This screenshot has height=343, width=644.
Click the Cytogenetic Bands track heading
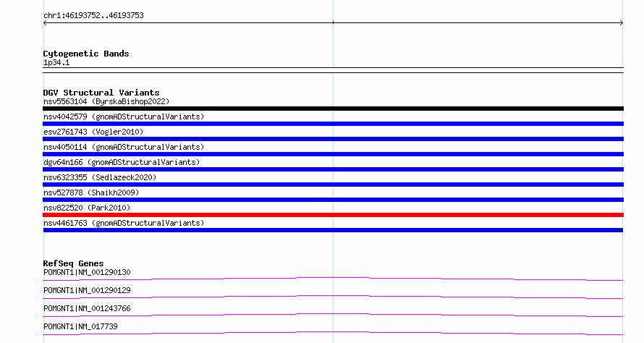(x=86, y=54)
